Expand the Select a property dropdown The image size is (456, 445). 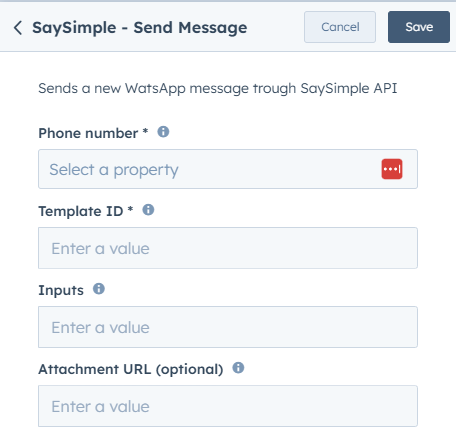pos(228,169)
